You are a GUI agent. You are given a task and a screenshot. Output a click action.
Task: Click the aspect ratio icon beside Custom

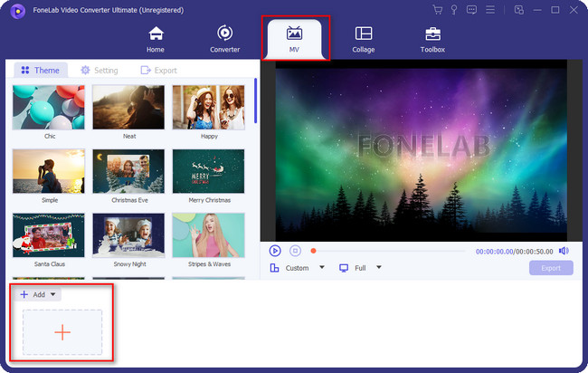point(274,268)
